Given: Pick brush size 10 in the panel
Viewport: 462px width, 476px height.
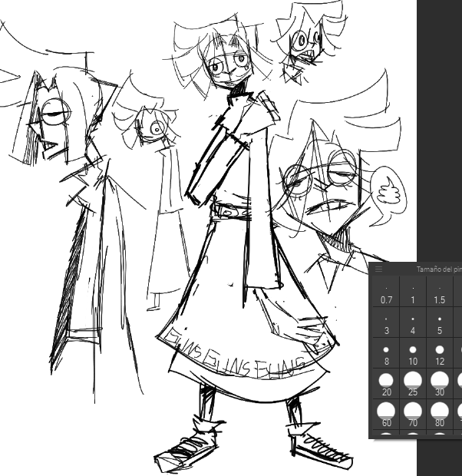Looking at the screenshot, I should 413,353.
